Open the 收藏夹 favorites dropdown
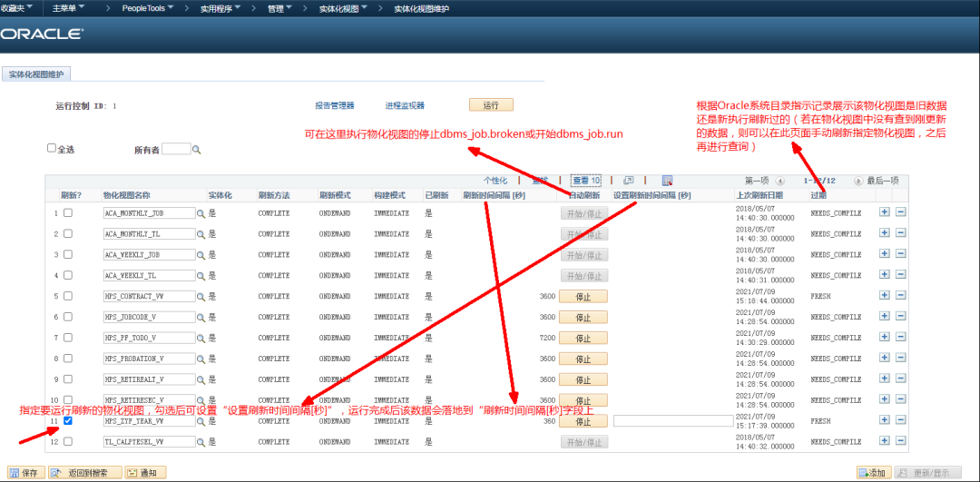The height and width of the screenshot is (482, 980). coord(17,9)
